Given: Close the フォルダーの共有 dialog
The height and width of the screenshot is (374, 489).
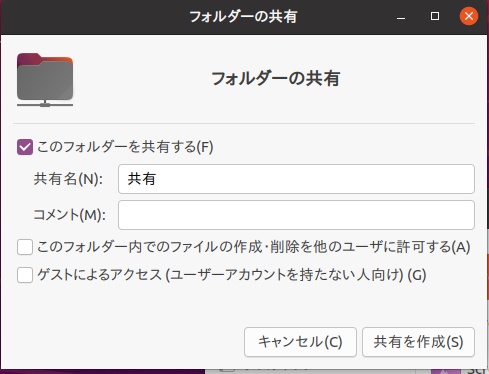Looking at the screenshot, I should (469, 16).
